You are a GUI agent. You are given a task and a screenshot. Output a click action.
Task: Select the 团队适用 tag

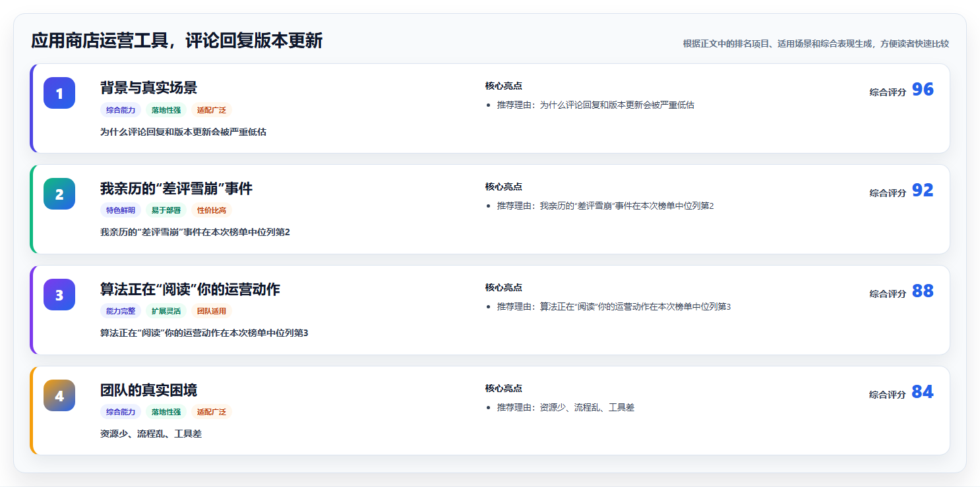coord(212,311)
